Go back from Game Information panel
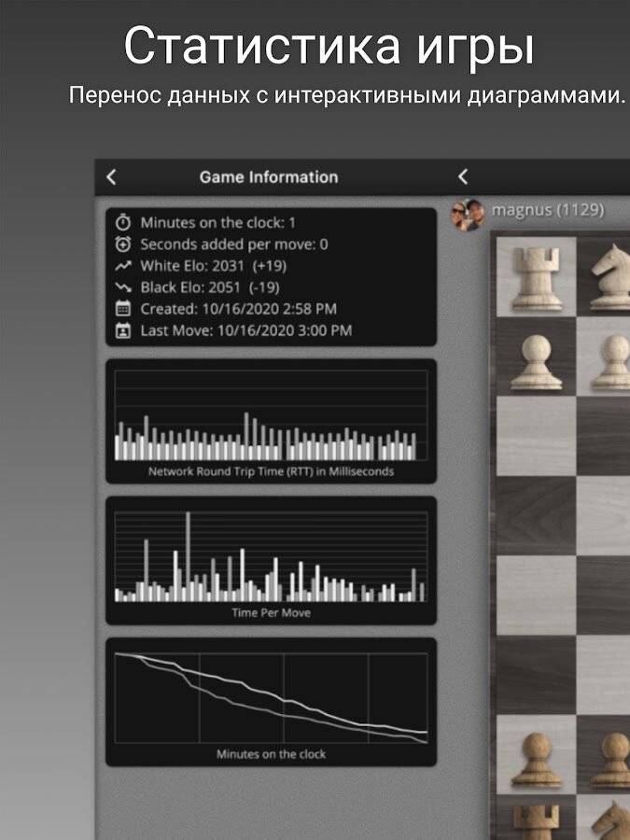Image resolution: width=630 pixels, height=840 pixels. click(x=112, y=177)
